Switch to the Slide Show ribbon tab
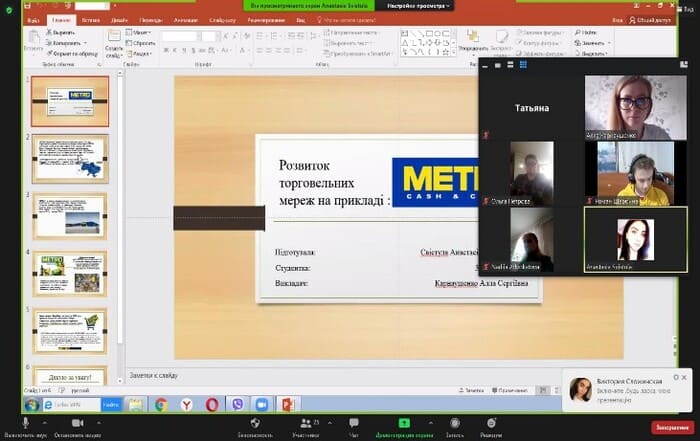700x441 pixels. point(222,20)
